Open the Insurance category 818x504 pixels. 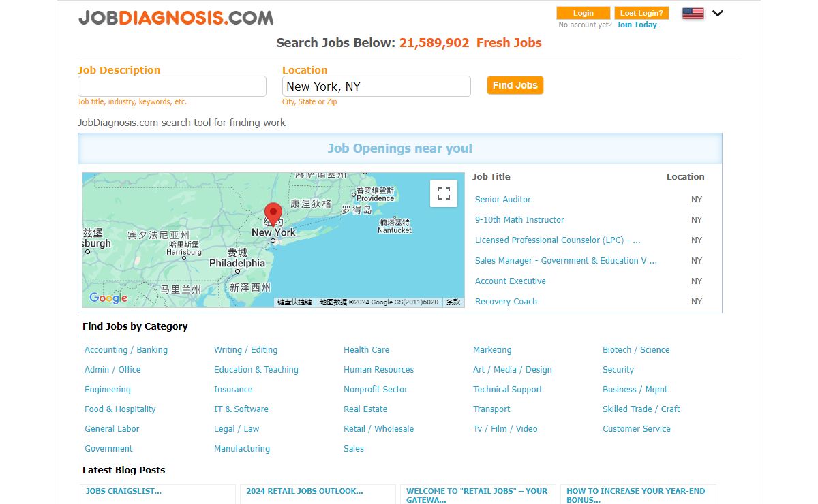[x=233, y=390]
